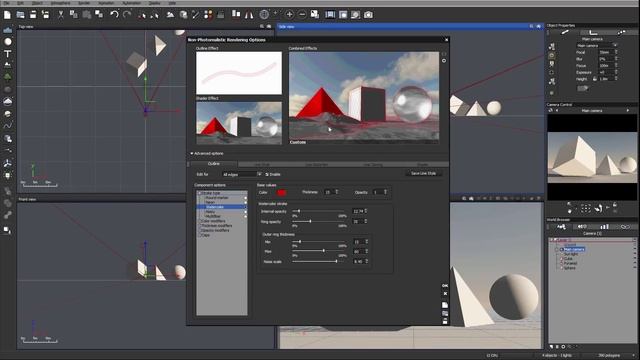The height and width of the screenshot is (360, 640).
Task: Click the page icon below dialog cancel button
Action: [x=445, y=305]
